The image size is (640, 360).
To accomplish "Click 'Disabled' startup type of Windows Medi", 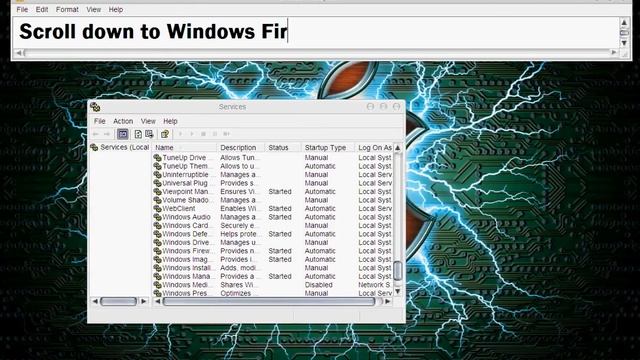I will pos(318,285).
